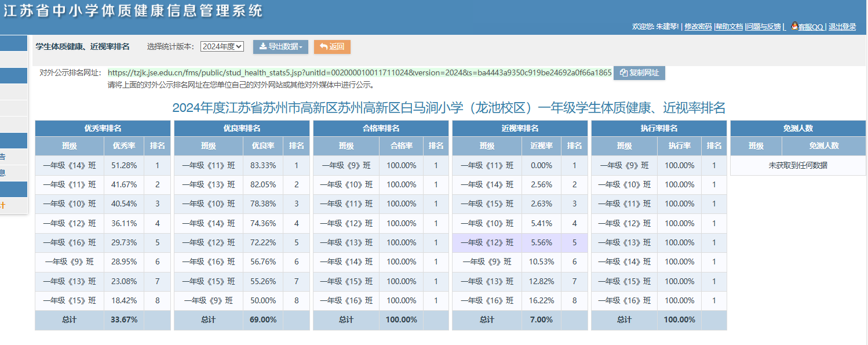Click the 82.05% cell
The image size is (868, 345).
click(x=263, y=184)
